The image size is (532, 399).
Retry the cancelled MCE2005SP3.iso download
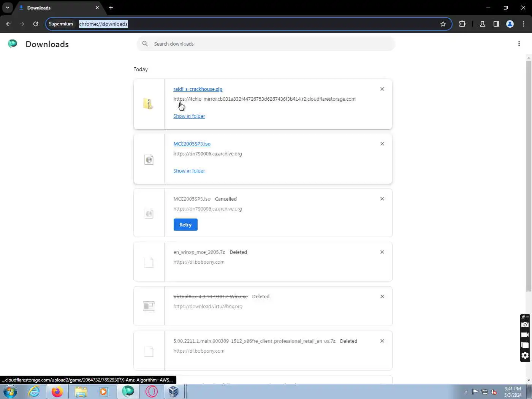tap(185, 225)
